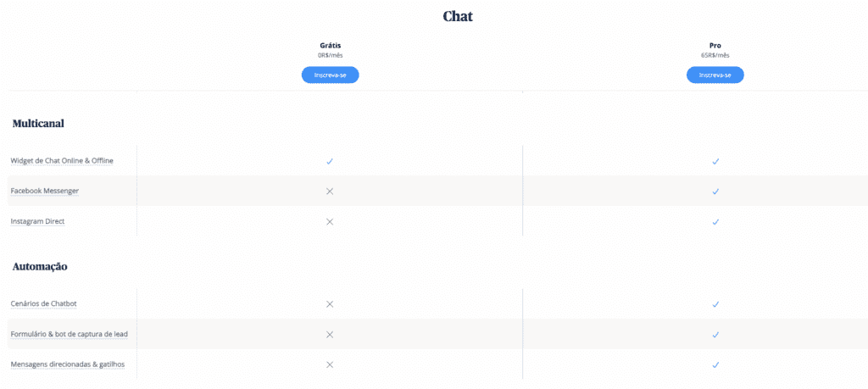The image size is (868, 389).
Task: Click the Pro checkmark for Widget de Chat
Action: pyautogui.click(x=715, y=161)
